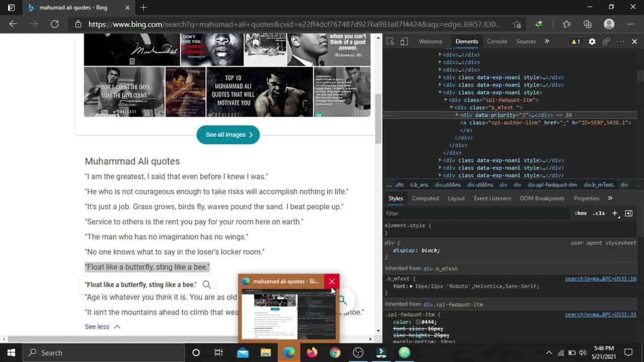Click the warning issues counter badge
Viewport: 644px width, 362px height.
pyautogui.click(x=576, y=42)
